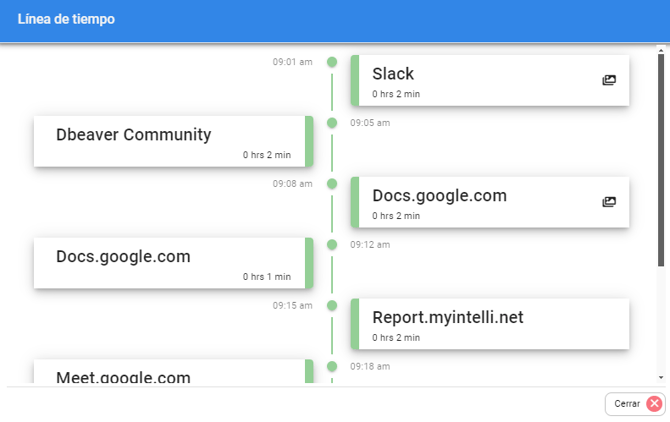Image resolution: width=670 pixels, height=422 pixels.
Task: Click the Línea de tiempo header title
Action: 66,20
